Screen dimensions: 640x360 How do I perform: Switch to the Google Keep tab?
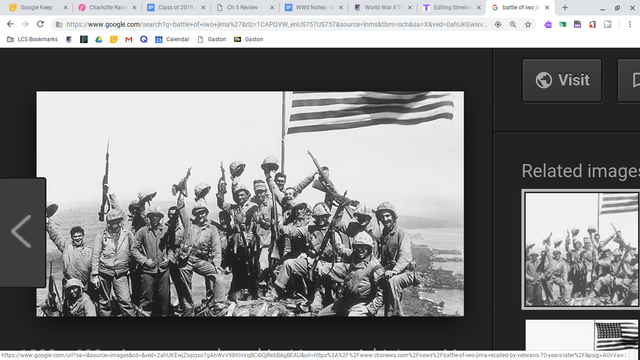(36, 7)
